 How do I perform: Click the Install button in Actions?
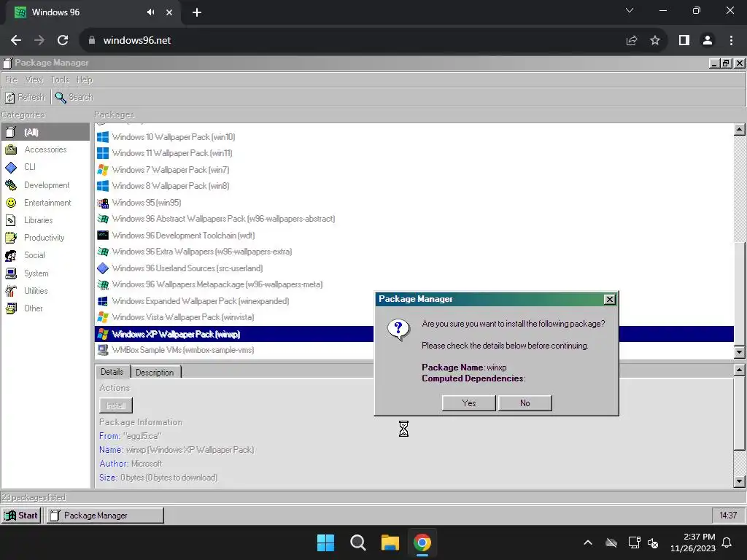pos(116,405)
